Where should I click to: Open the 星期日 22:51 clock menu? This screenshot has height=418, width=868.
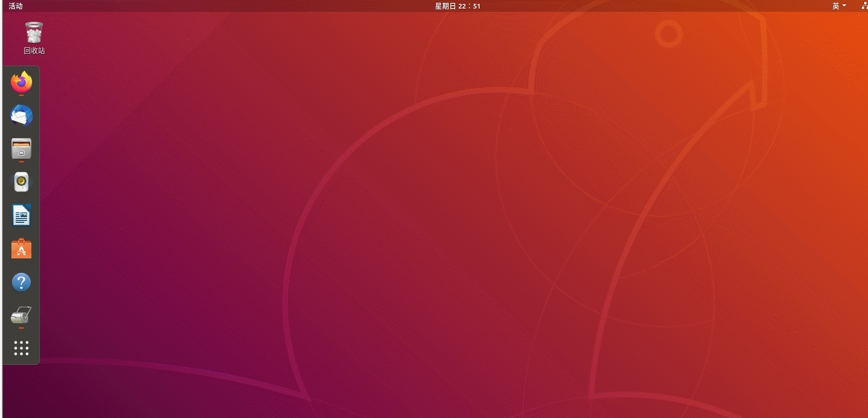457,6
